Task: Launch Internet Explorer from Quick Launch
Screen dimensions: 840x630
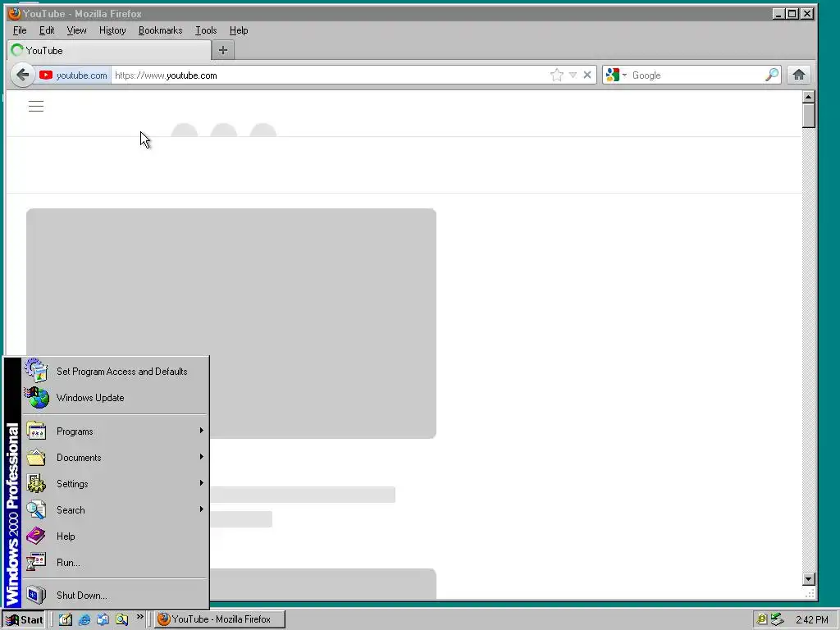Action: [84, 619]
